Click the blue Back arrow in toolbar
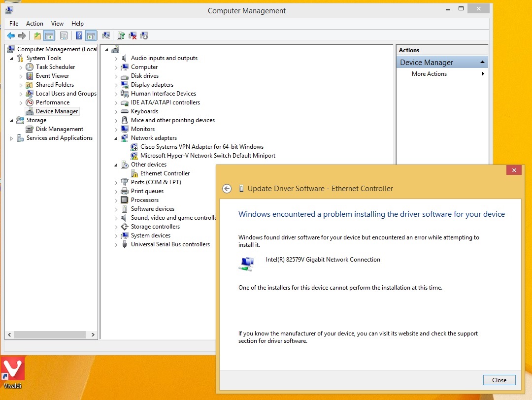The height and width of the screenshot is (400, 532). click(x=11, y=35)
